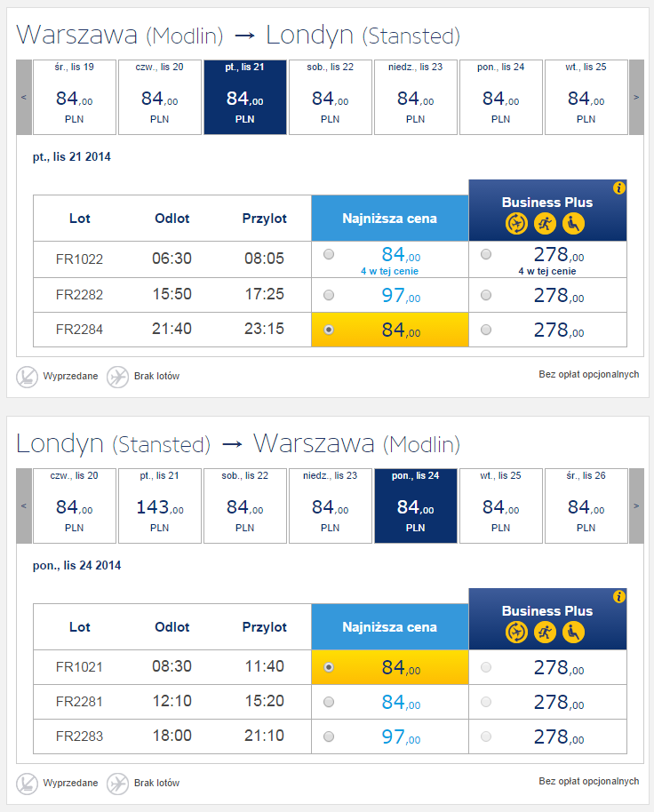Click fast track icon in return Business Plus
The width and height of the screenshot is (654, 812).
click(545, 633)
